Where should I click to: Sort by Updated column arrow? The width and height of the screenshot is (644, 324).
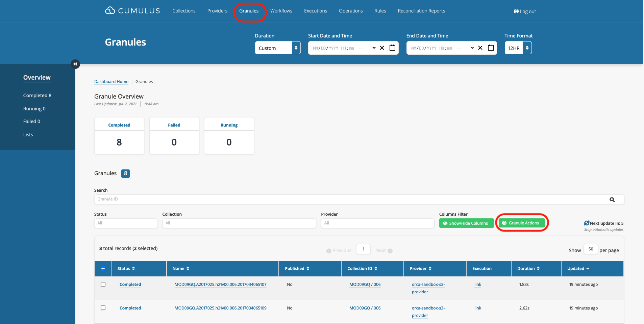click(588, 269)
